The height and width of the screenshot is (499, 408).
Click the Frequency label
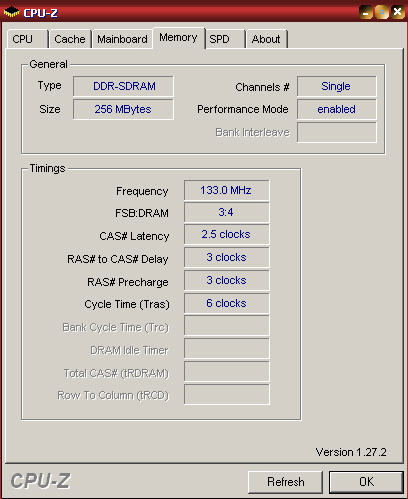[x=142, y=191]
